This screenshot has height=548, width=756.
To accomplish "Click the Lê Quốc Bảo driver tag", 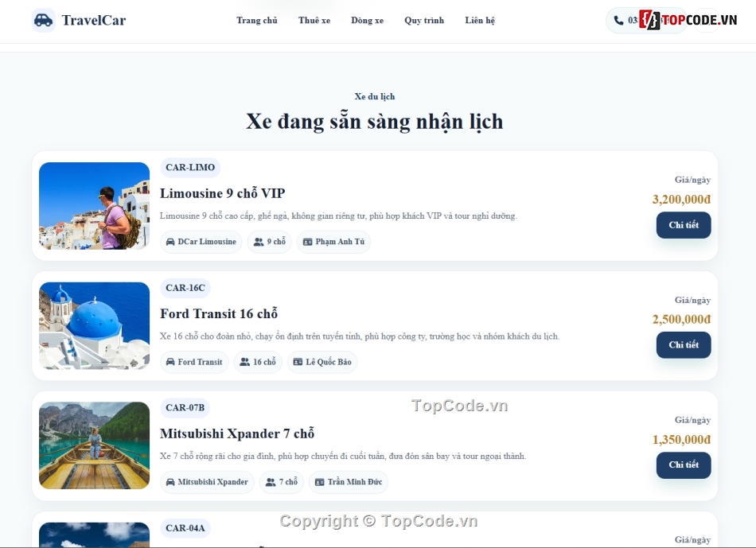I will [x=322, y=362].
